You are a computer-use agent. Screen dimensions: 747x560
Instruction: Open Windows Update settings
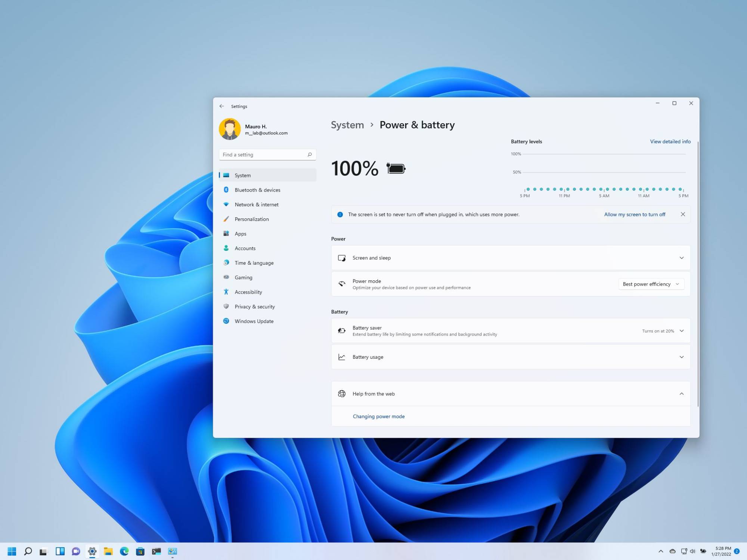click(254, 321)
